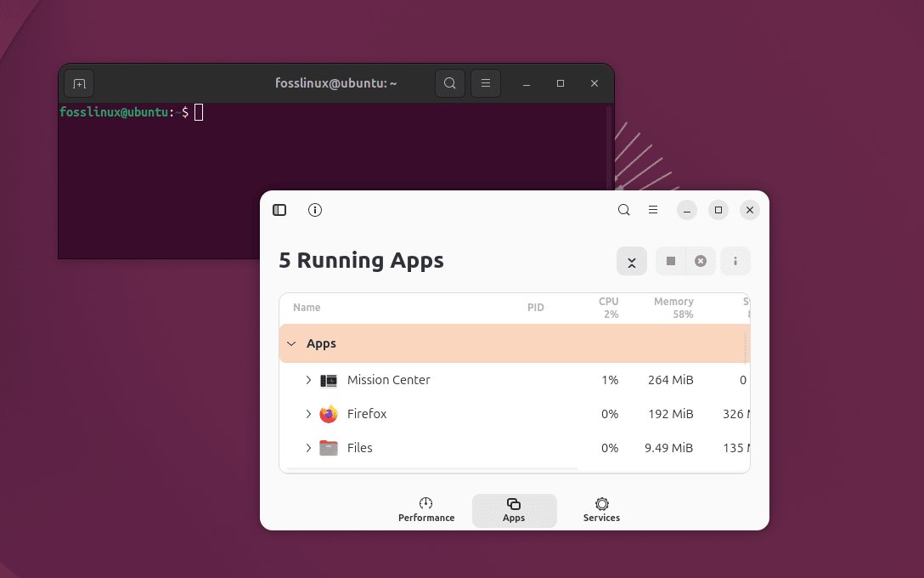The height and width of the screenshot is (578, 924).
Task: Maximize the terminal window
Action: click(561, 84)
